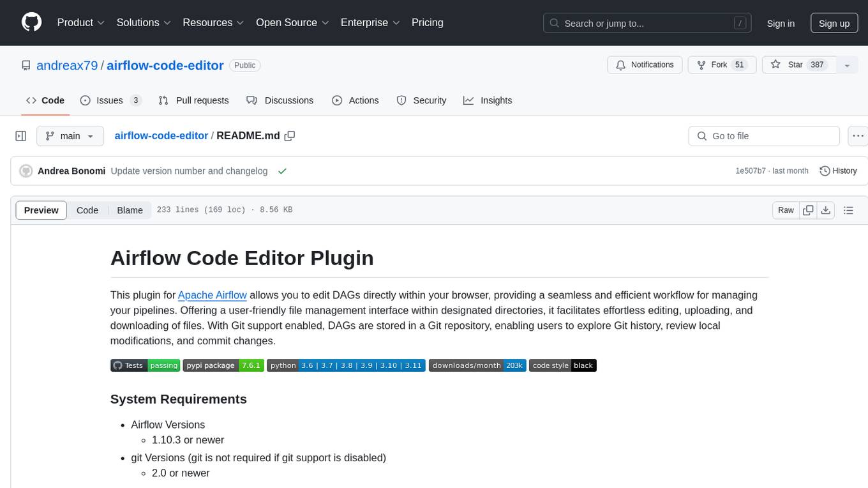Switch to the Code tab

pos(45,100)
